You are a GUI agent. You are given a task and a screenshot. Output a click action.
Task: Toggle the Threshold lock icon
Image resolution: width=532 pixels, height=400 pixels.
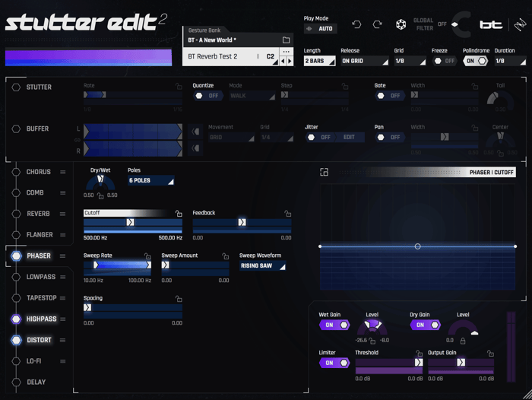[x=419, y=353]
